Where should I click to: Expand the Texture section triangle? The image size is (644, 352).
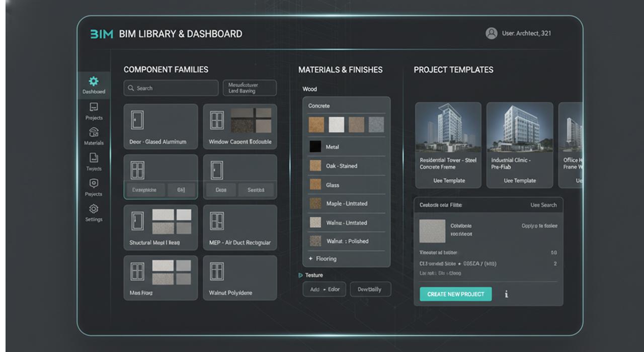coord(301,276)
